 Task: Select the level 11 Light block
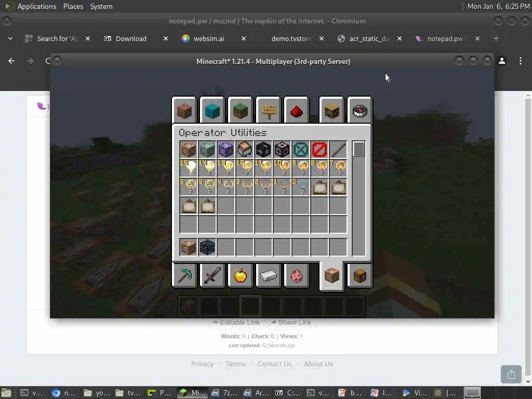pos(263,168)
